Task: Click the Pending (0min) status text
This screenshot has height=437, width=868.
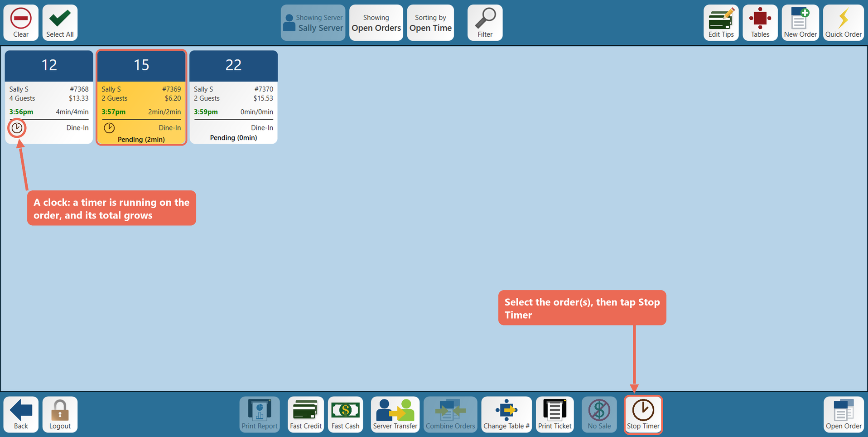Action: (x=233, y=138)
